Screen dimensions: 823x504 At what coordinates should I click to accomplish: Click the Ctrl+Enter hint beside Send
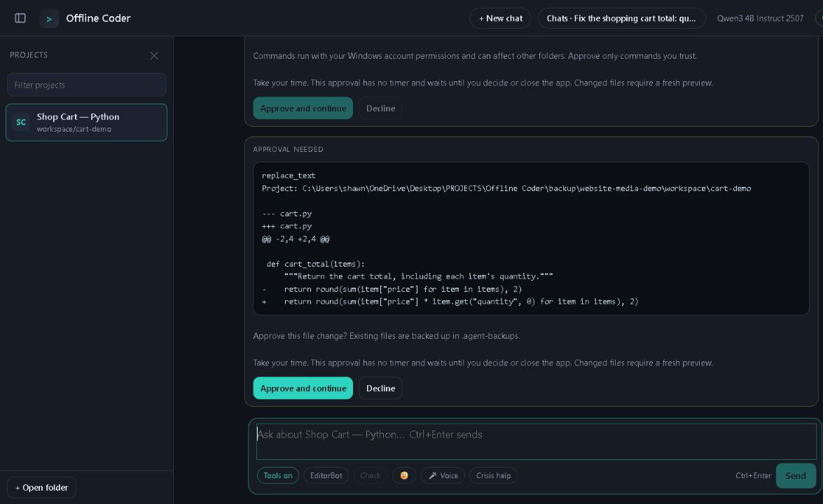(753, 476)
